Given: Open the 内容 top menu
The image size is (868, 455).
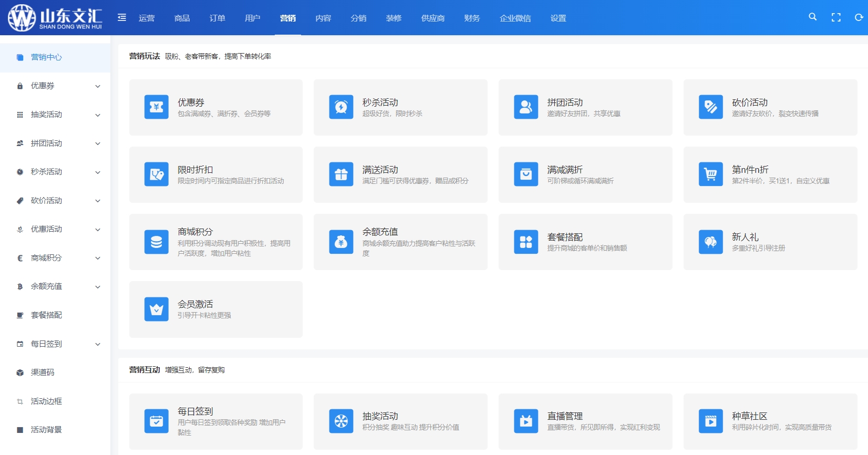Looking at the screenshot, I should [323, 18].
